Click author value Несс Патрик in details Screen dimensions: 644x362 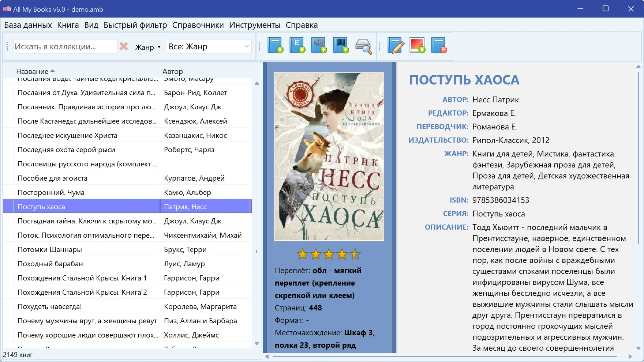(495, 99)
